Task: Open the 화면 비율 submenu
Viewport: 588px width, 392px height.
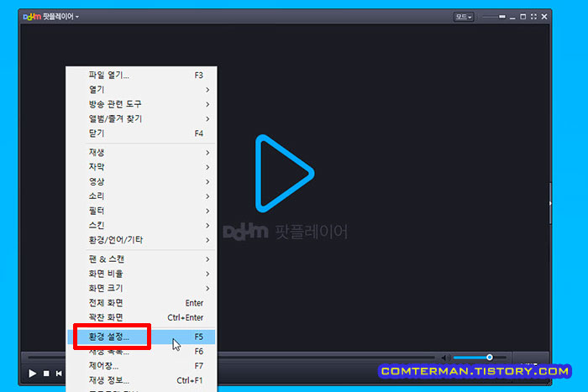Action: (x=141, y=274)
